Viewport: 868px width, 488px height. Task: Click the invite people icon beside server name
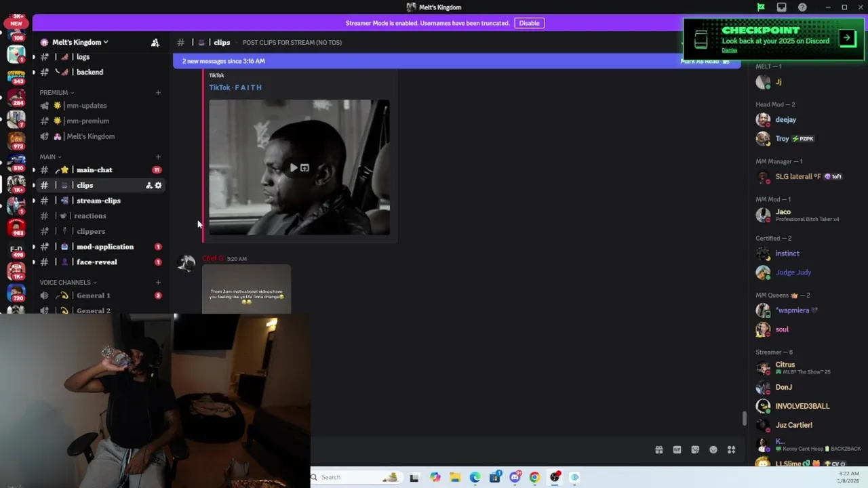click(155, 42)
